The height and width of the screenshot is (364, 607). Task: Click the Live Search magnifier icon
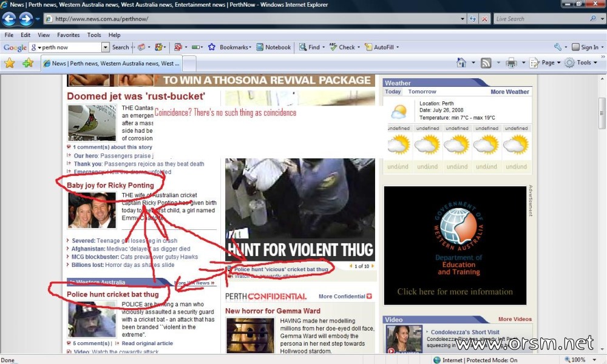[592, 19]
